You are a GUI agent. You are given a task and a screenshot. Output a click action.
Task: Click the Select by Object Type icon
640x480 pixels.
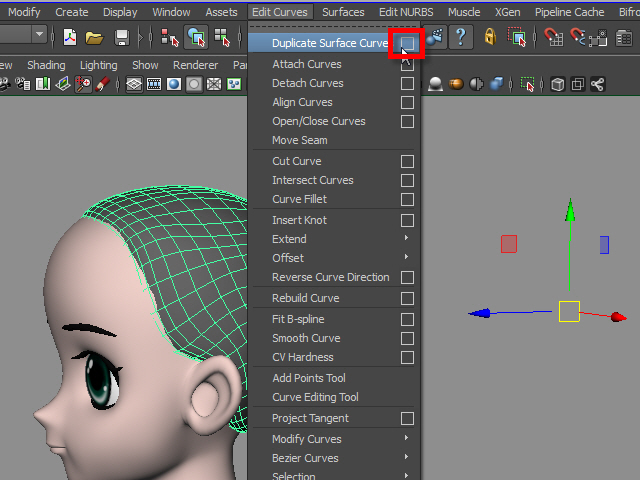pos(196,37)
